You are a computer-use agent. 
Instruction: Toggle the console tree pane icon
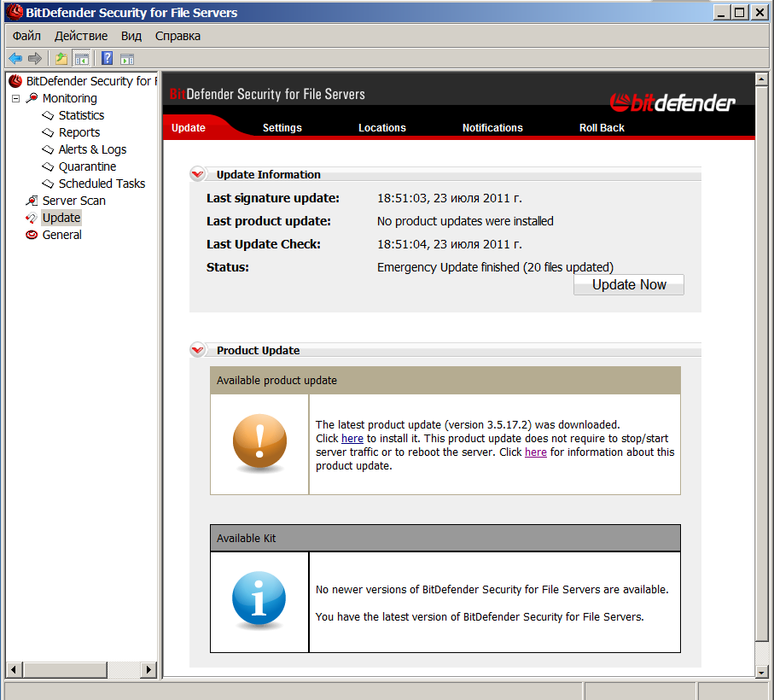point(81,59)
